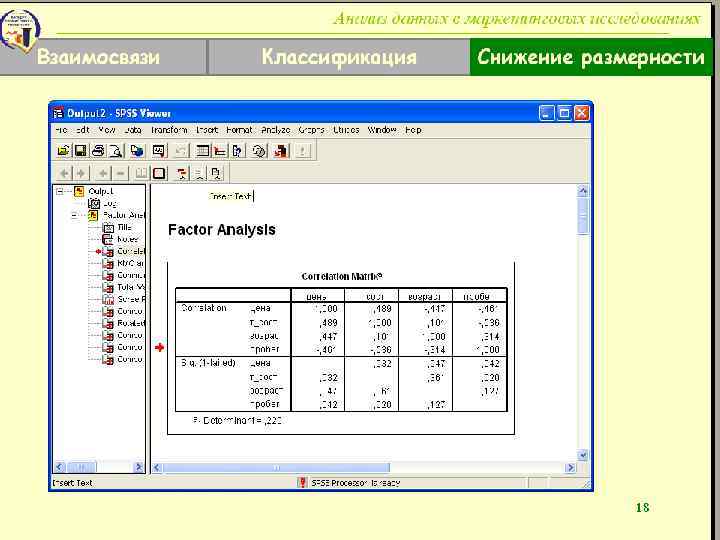
Task: Click the Dialog Recall toolbar icon
Action: (158, 151)
